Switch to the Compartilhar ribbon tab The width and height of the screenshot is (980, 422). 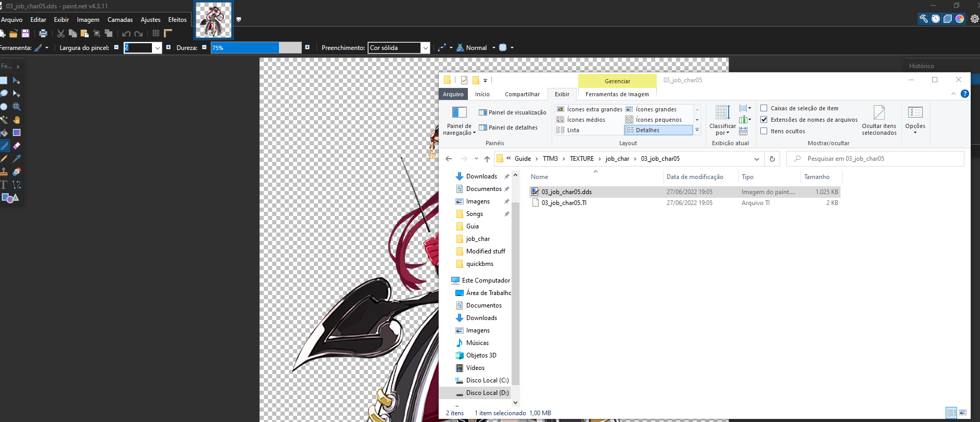pos(522,94)
